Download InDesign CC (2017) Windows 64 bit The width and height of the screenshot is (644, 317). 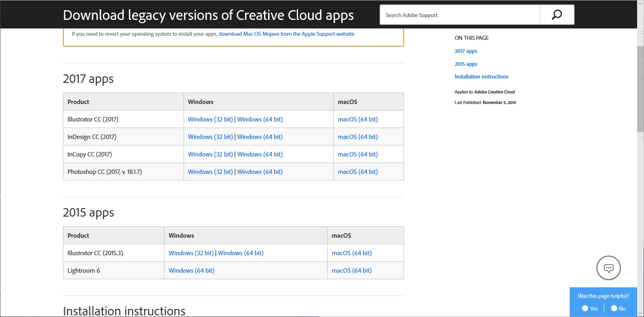tap(260, 137)
